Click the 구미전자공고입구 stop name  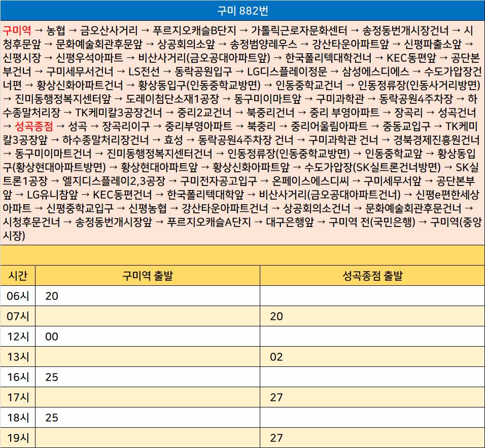click(218, 181)
